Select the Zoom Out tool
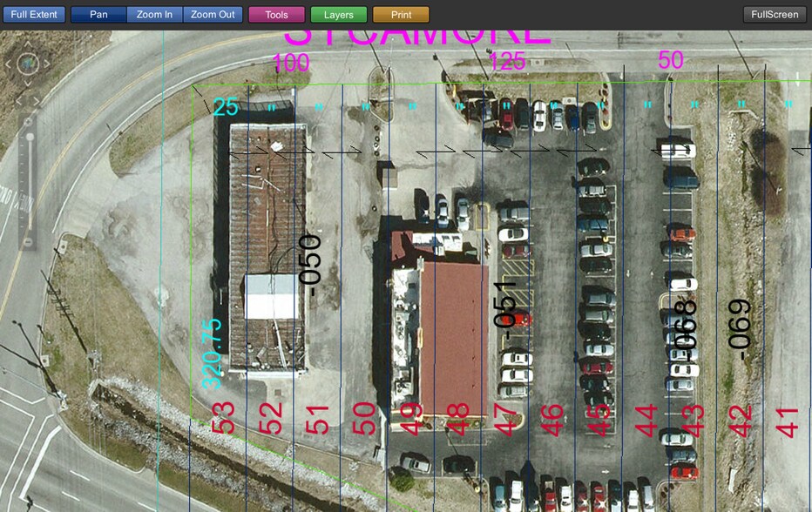812x512 pixels. pos(213,15)
